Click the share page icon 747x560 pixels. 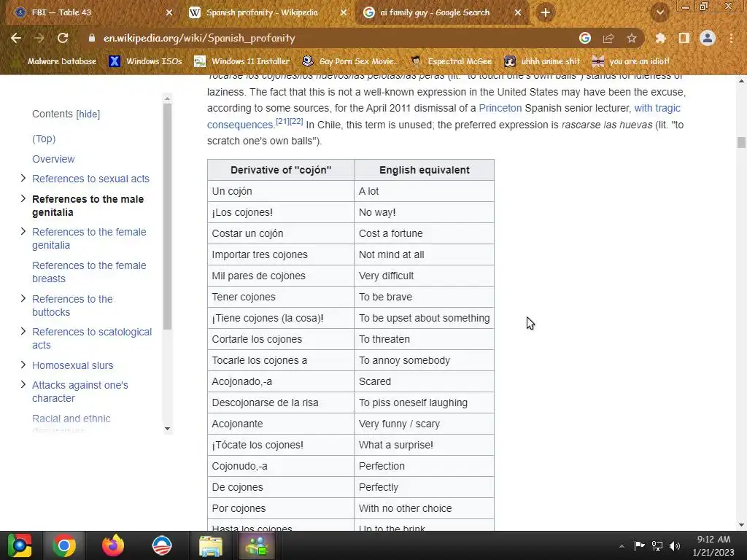[608, 38]
